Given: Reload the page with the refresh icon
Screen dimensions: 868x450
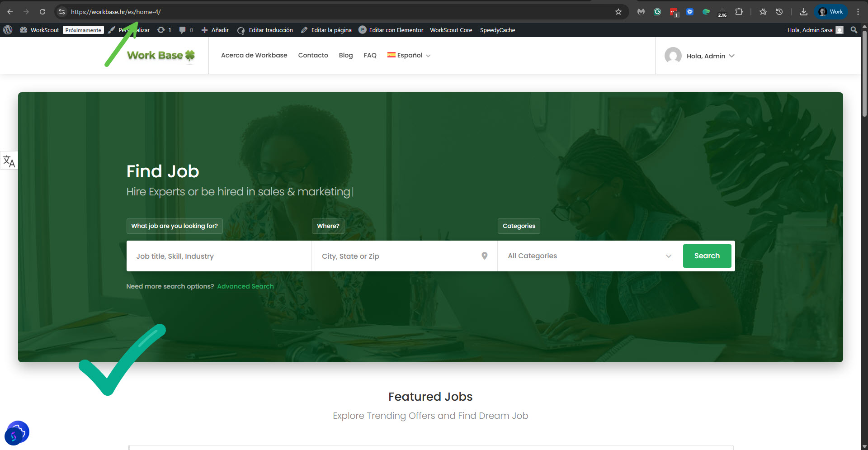Looking at the screenshot, I should pos(42,12).
